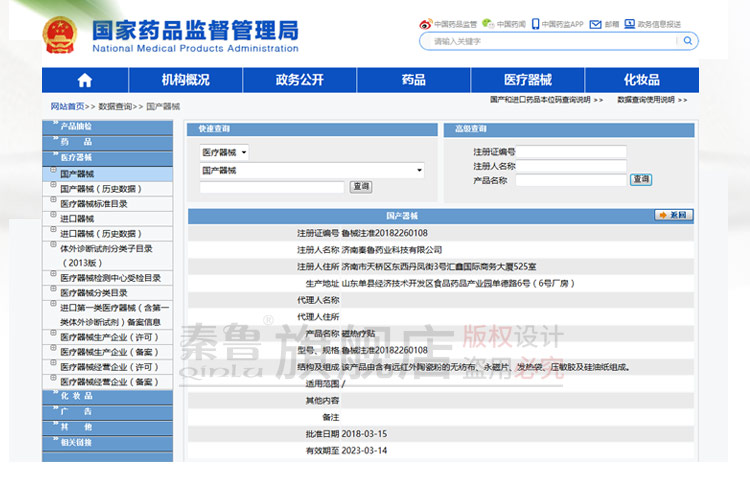Click the home icon in navigation bar
This screenshot has height=480, width=750.
pyautogui.click(x=85, y=80)
